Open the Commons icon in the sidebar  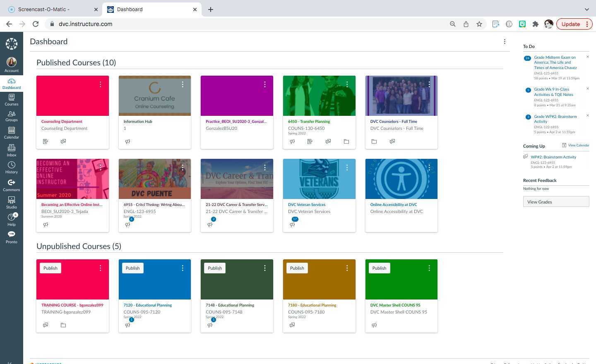[x=12, y=185]
